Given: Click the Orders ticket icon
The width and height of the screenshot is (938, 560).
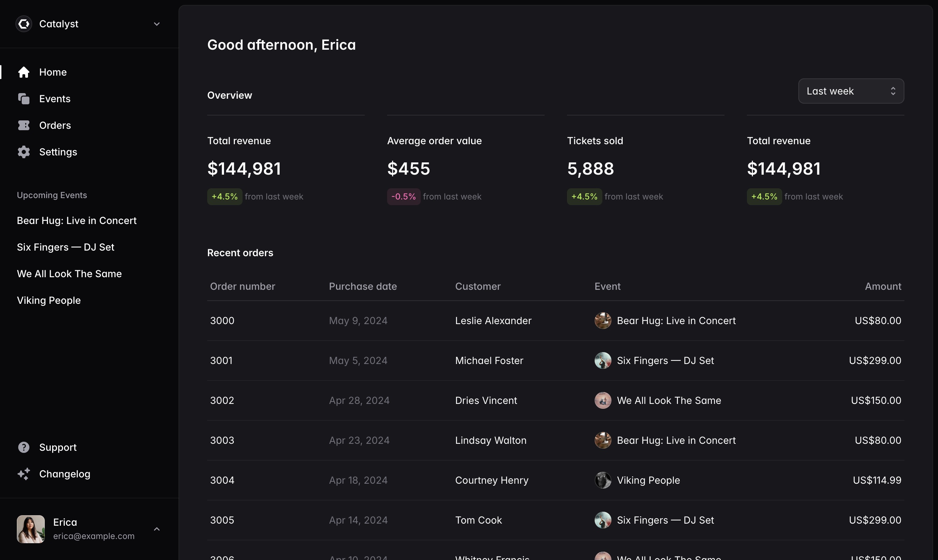Looking at the screenshot, I should click(24, 125).
